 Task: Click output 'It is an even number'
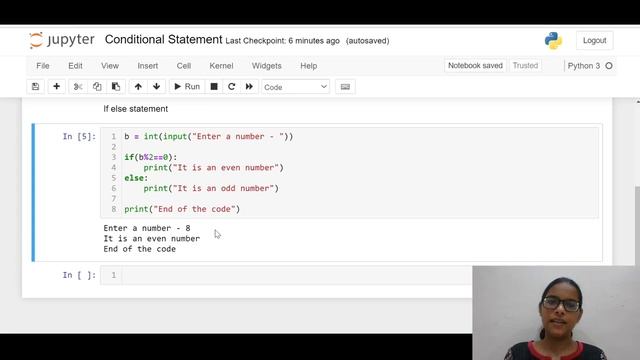pos(151,238)
